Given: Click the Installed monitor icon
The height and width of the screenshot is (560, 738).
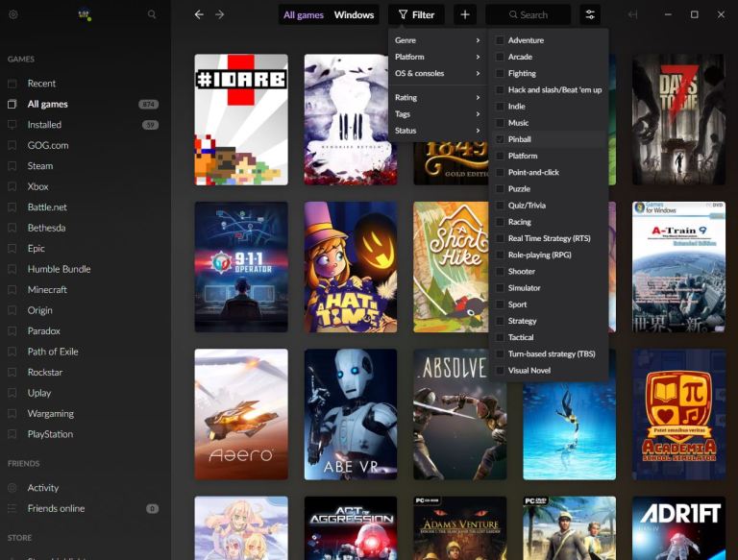Looking at the screenshot, I should coord(12,125).
